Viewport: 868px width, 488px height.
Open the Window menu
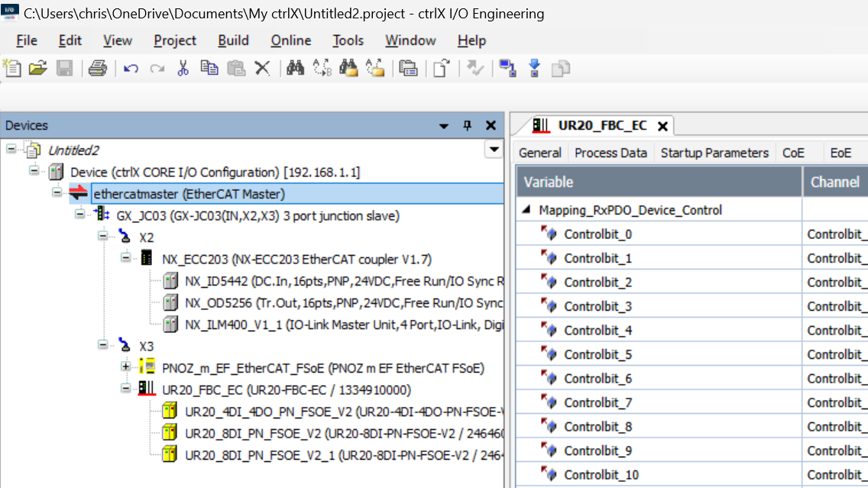(x=410, y=40)
